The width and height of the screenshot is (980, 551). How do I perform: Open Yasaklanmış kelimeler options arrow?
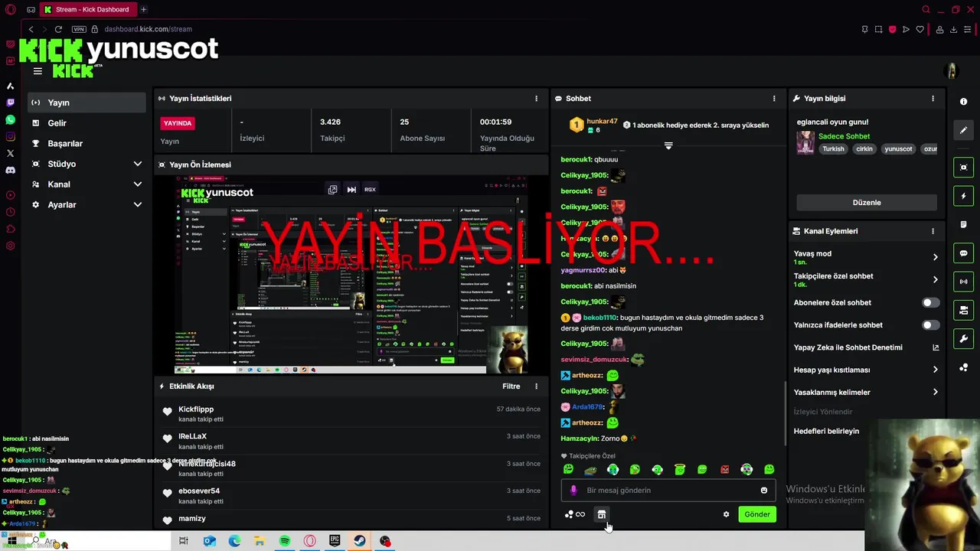click(935, 393)
